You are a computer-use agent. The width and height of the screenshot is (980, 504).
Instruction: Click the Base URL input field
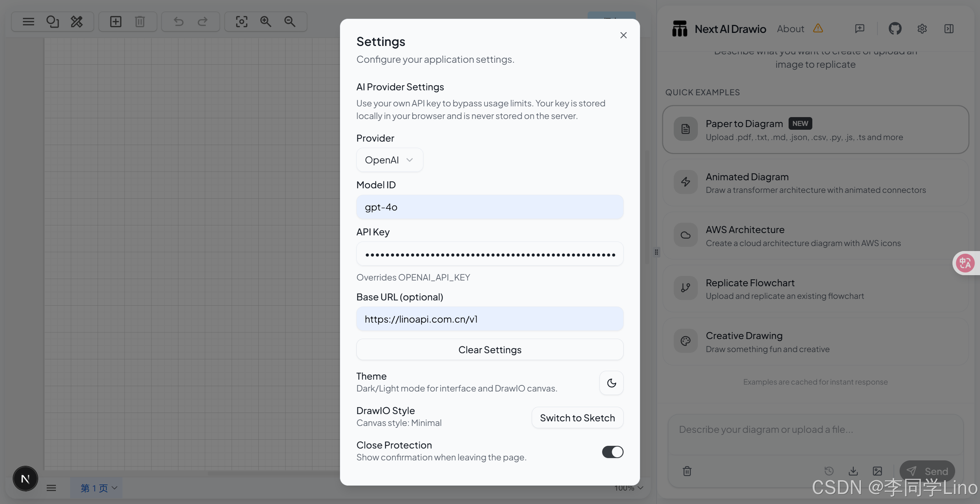coord(490,319)
